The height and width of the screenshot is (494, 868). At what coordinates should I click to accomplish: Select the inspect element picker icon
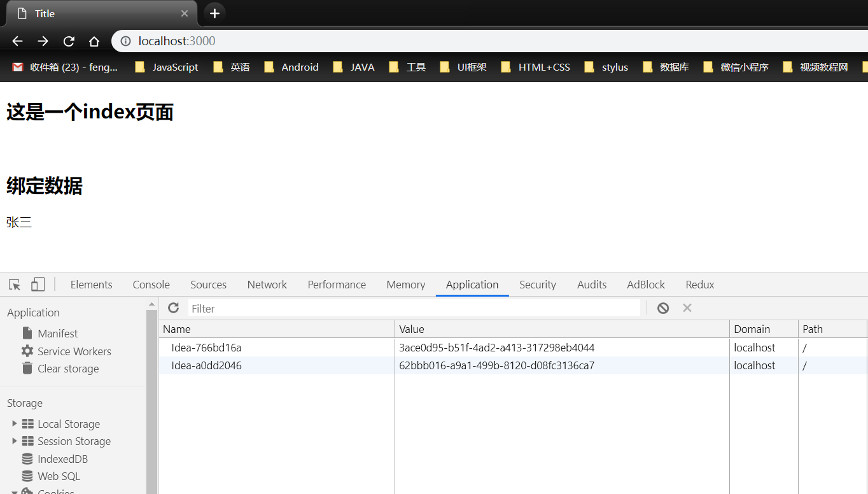pos(15,285)
